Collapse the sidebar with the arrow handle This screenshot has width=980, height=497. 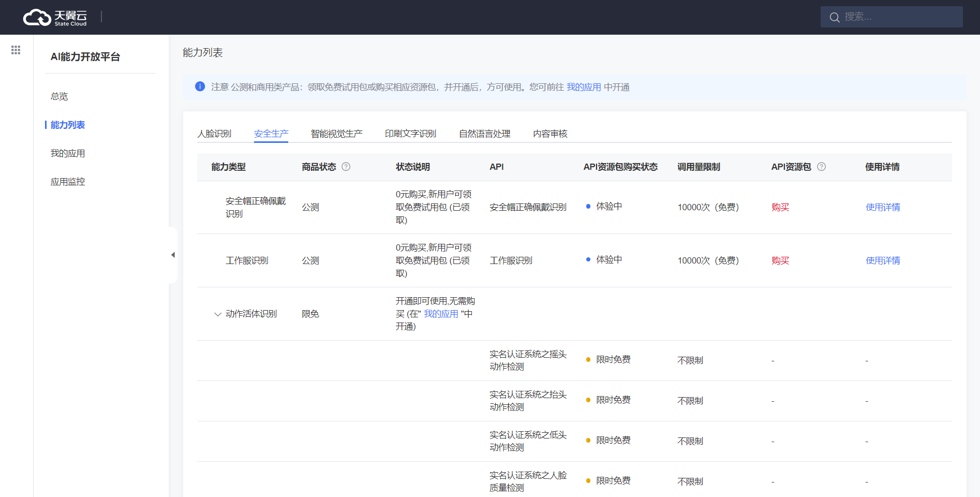tap(173, 255)
